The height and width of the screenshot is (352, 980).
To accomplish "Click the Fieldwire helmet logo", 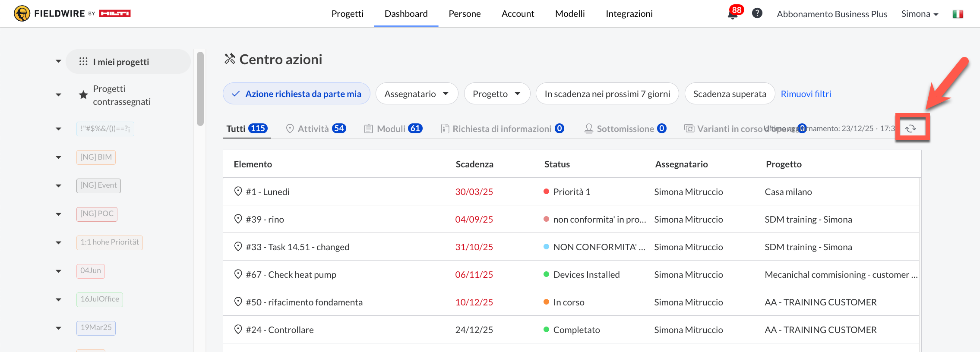I will pyautogui.click(x=22, y=13).
